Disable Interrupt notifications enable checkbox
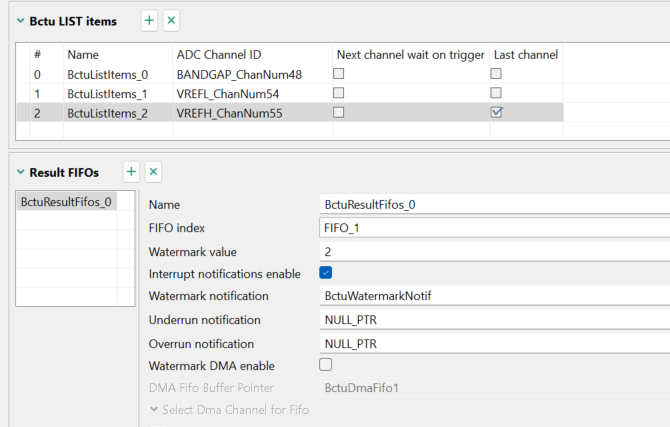 coord(326,273)
